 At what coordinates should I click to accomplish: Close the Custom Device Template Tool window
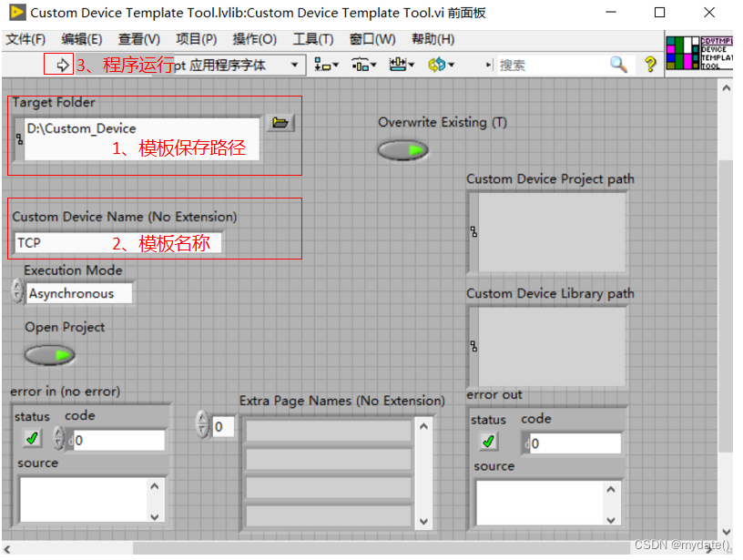[709, 12]
